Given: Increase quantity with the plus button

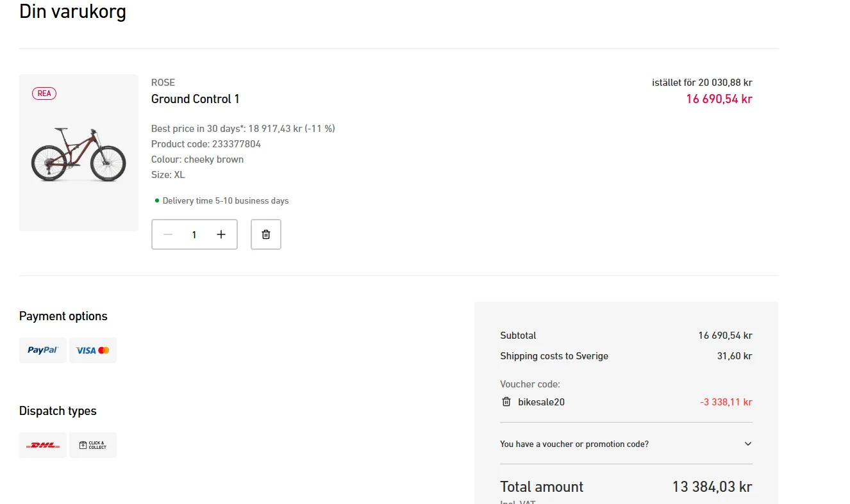Looking at the screenshot, I should point(221,234).
